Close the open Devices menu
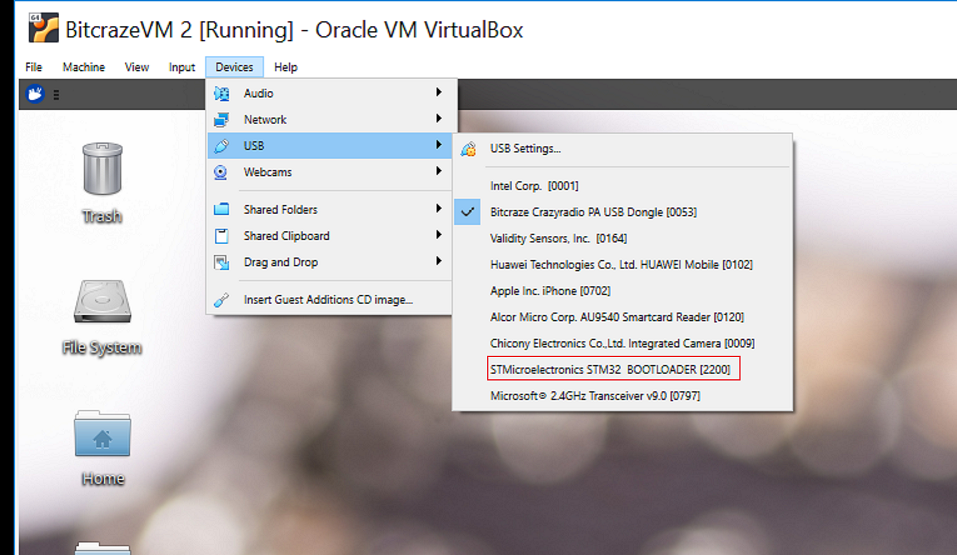This screenshot has width=957, height=555. coord(234,67)
